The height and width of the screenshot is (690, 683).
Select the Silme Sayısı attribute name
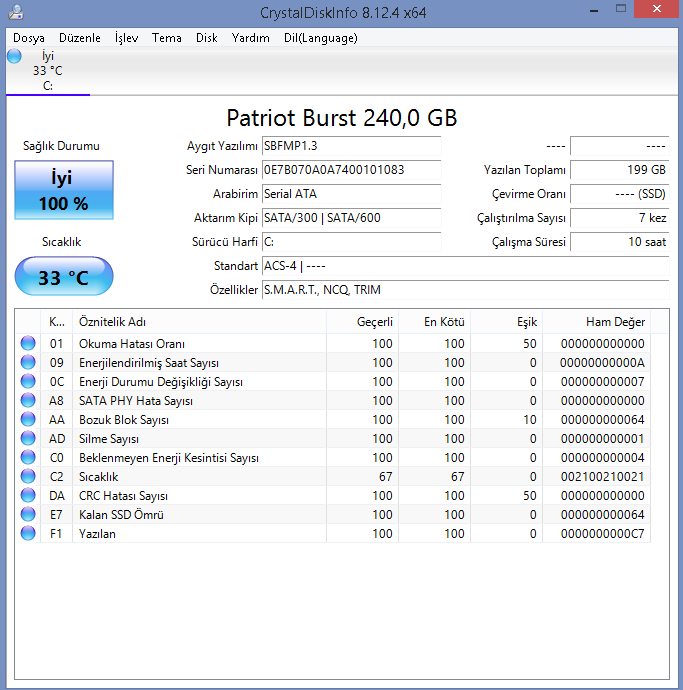[109, 439]
